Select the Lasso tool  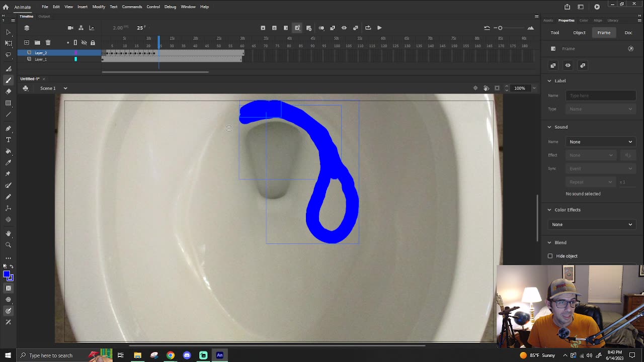[8, 55]
